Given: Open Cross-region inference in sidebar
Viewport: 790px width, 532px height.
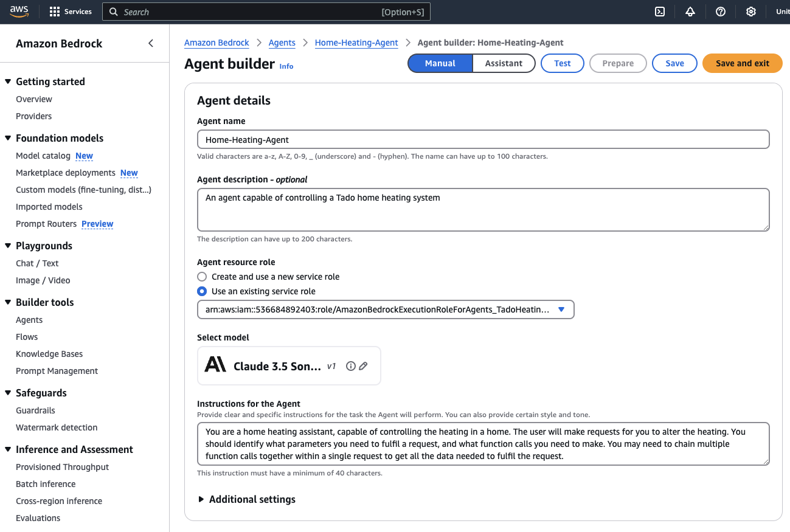Looking at the screenshot, I should [59, 501].
